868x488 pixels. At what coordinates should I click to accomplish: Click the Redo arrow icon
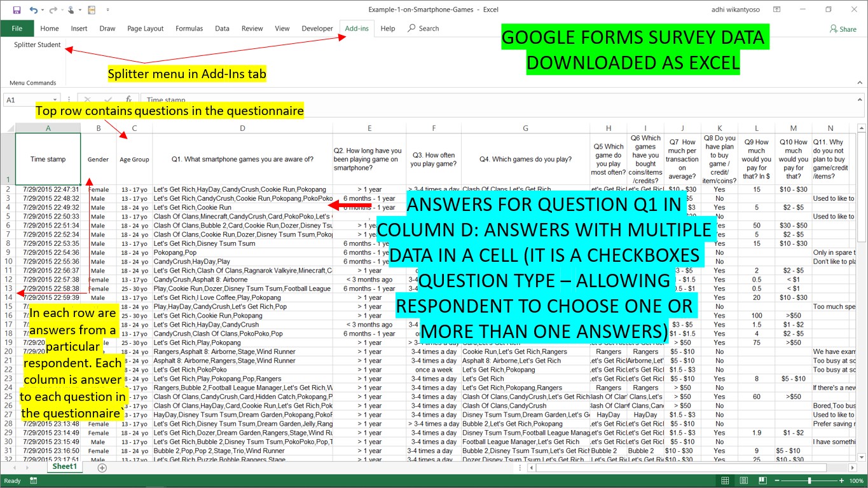tap(53, 10)
